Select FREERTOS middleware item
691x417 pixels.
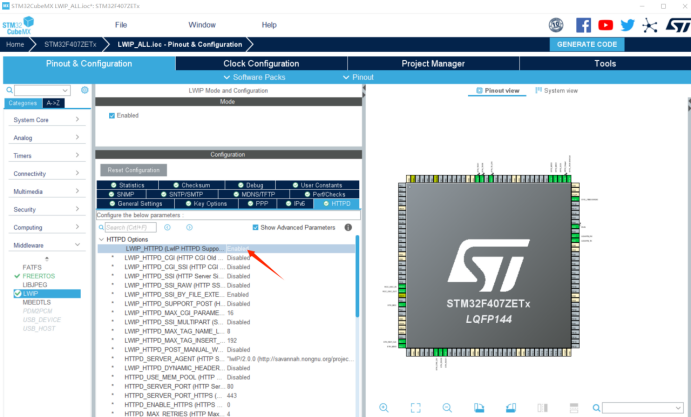click(x=39, y=276)
